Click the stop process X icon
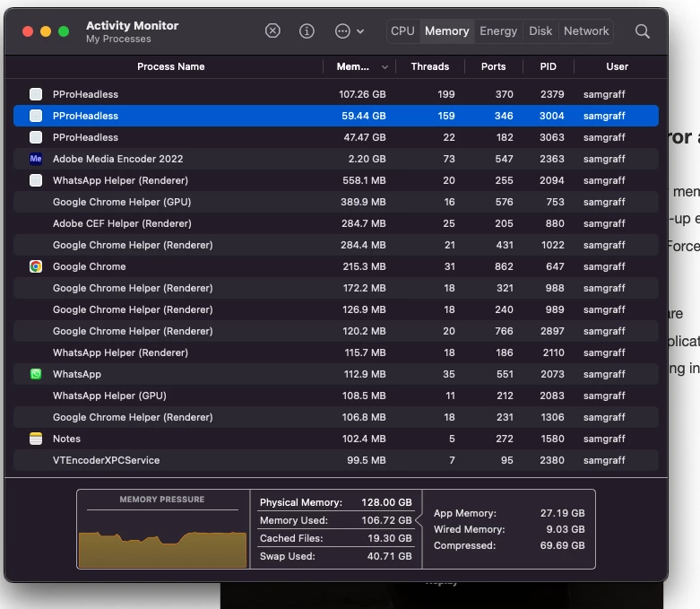This screenshot has height=609, width=700. (272, 30)
